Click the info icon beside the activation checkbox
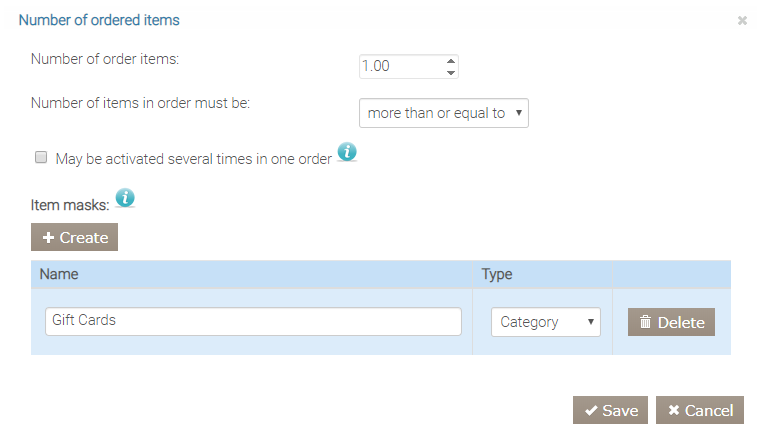This screenshot has width=761, height=441. point(347,152)
